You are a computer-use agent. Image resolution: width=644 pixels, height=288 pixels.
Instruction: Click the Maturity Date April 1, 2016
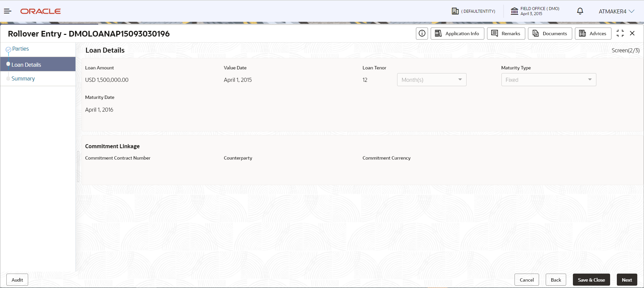(99, 110)
